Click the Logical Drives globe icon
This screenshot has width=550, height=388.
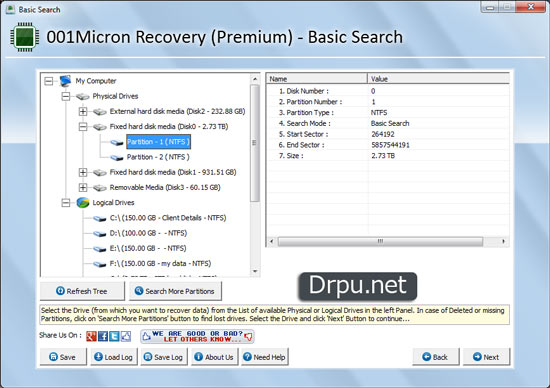83,202
